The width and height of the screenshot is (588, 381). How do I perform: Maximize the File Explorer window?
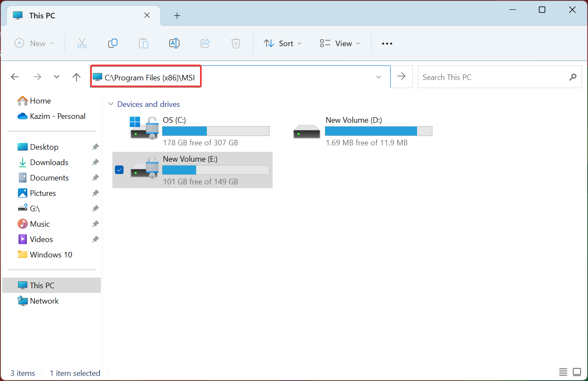pyautogui.click(x=542, y=9)
